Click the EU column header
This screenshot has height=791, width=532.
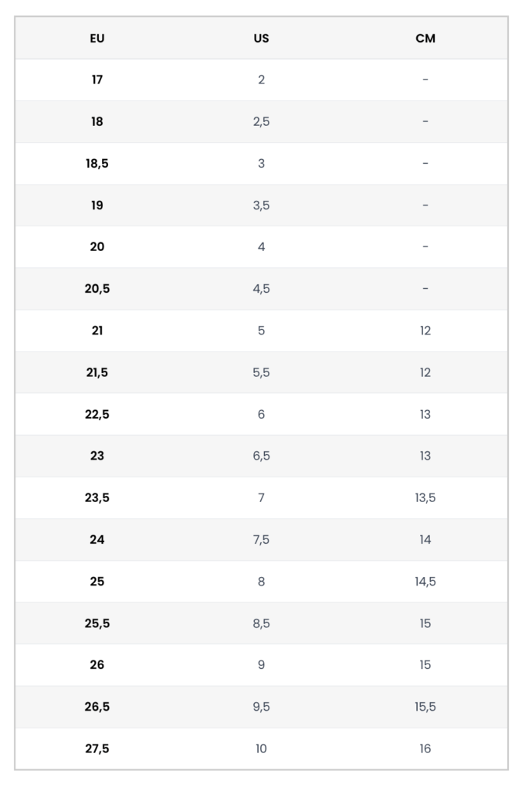pos(97,38)
